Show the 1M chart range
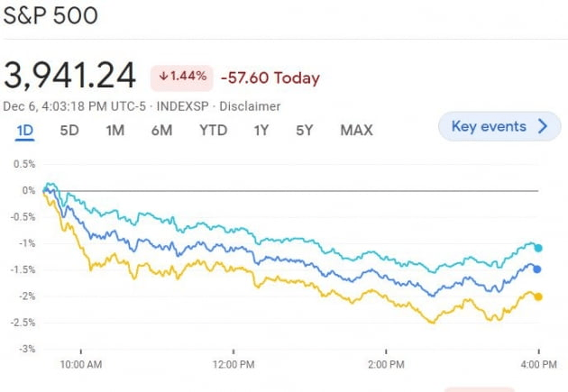The width and height of the screenshot is (568, 392). pos(115,131)
